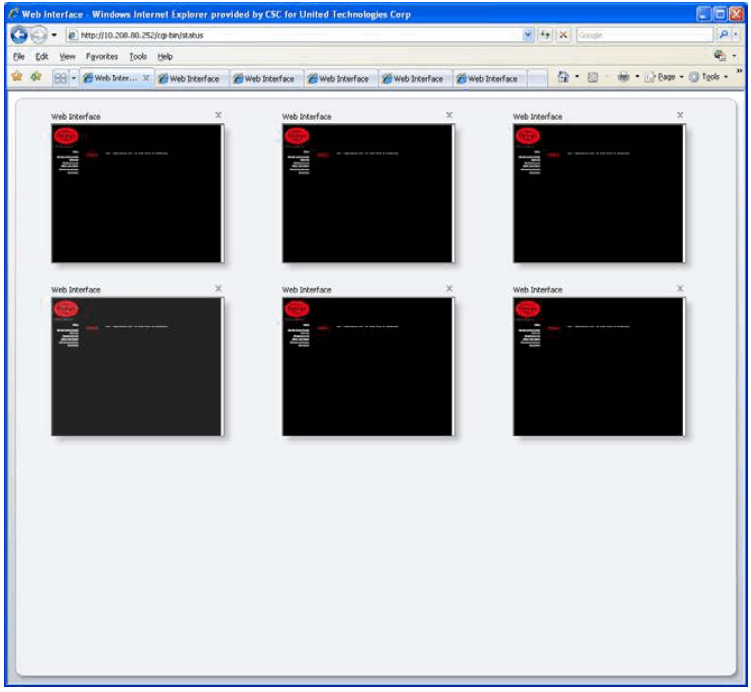Viewport: 751px width, 692px height.
Task: Expand the Print options dropdown arrow
Action: [x=637, y=77]
